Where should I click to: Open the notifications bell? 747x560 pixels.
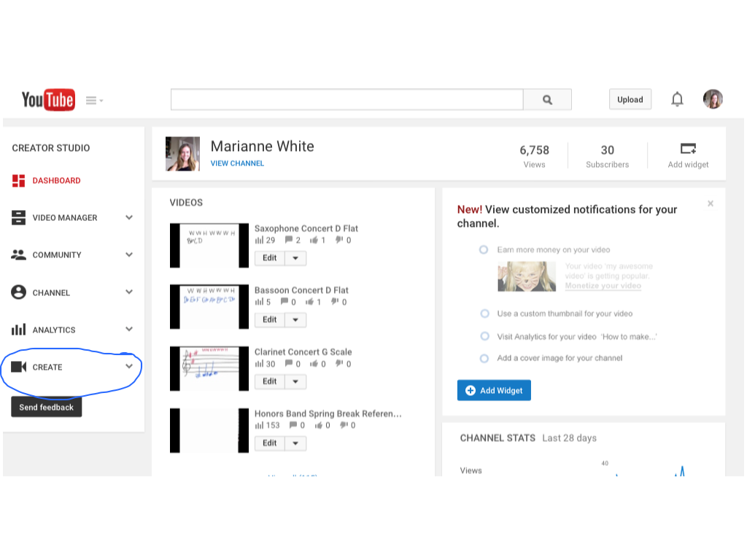(x=677, y=99)
